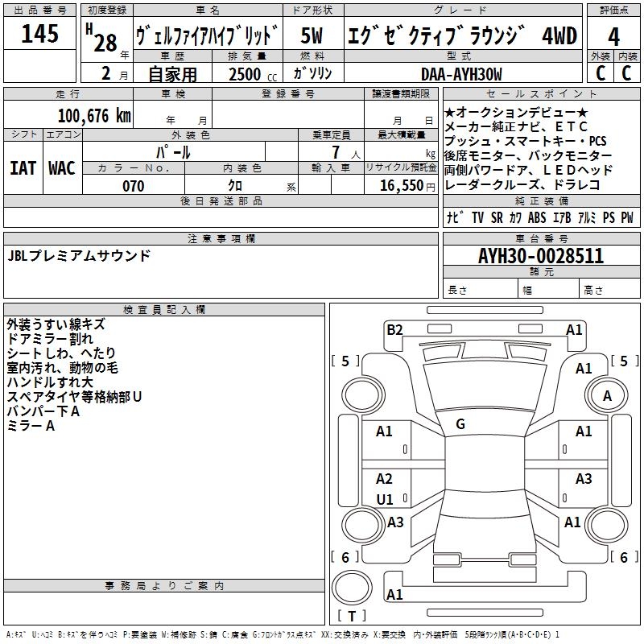Select the U1 dent mark
The image size is (644, 644).
pyautogui.click(x=385, y=499)
